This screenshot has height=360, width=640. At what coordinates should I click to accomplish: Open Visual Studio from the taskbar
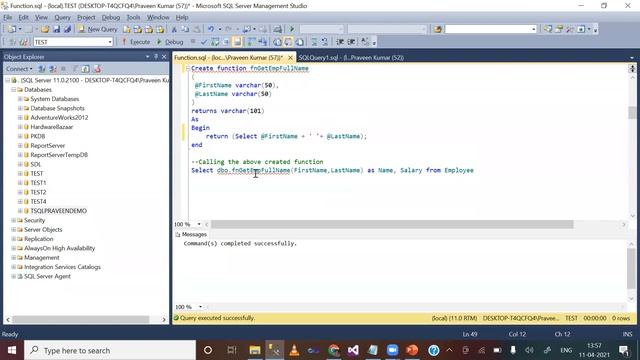[x=353, y=350]
